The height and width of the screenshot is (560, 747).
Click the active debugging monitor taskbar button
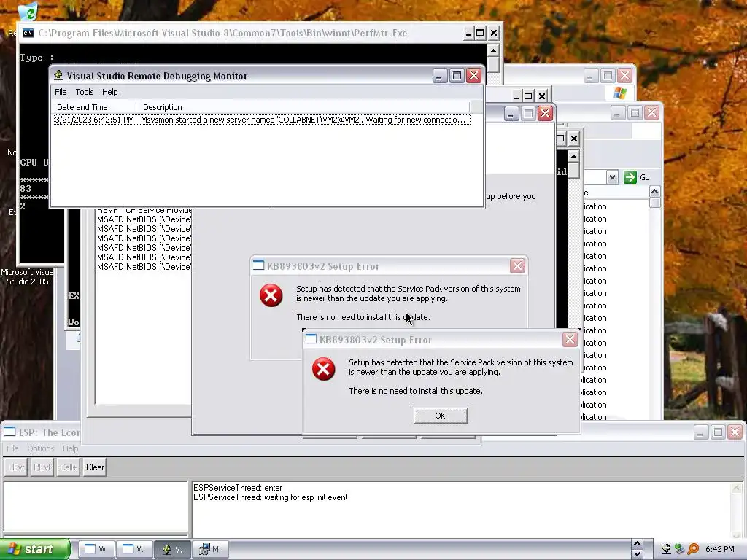[172, 549]
